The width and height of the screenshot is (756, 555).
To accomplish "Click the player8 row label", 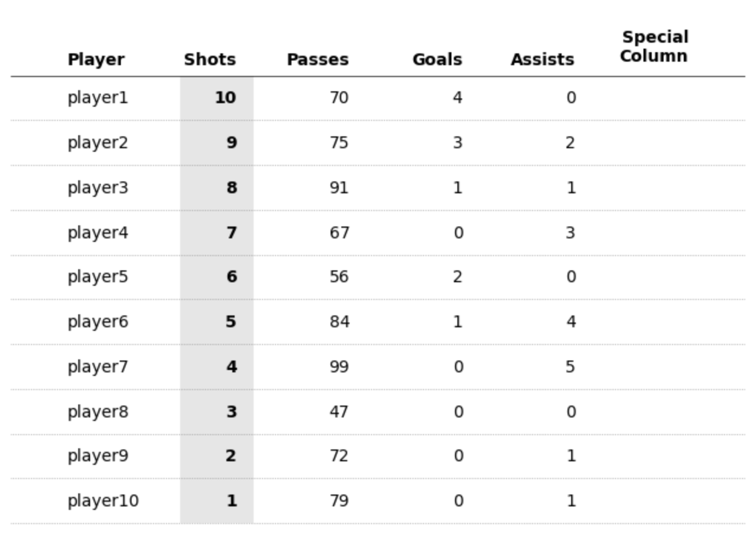I will coord(98,412).
